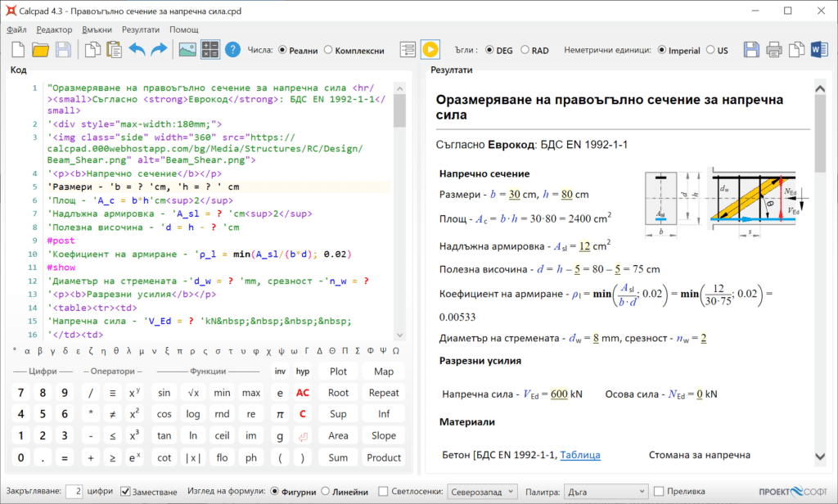Set angle units to DEG
Image resolution: width=838 pixels, height=504 pixels.
pyautogui.click(x=498, y=50)
